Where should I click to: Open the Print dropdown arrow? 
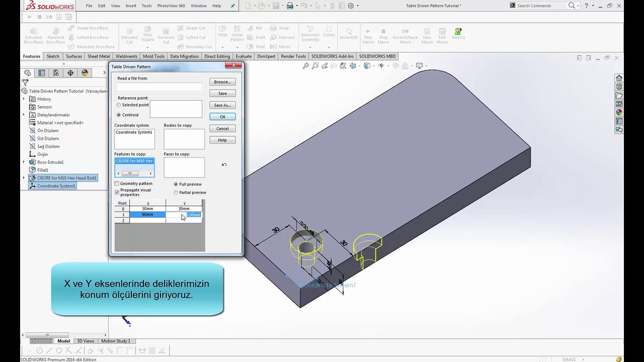[x=297, y=6]
